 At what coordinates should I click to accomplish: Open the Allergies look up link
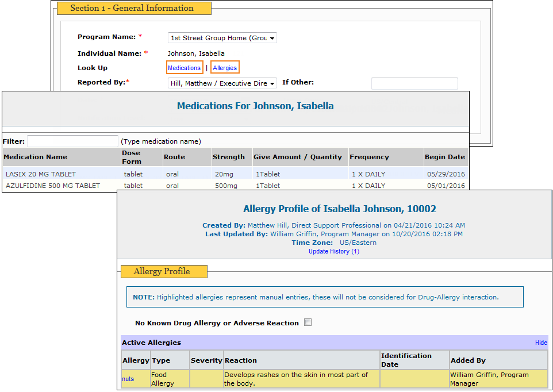pyautogui.click(x=225, y=68)
